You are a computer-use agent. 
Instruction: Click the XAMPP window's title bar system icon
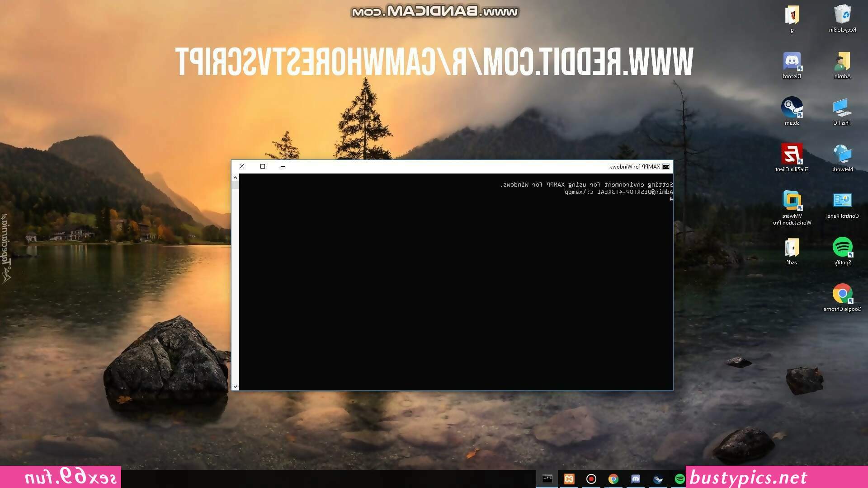(666, 167)
